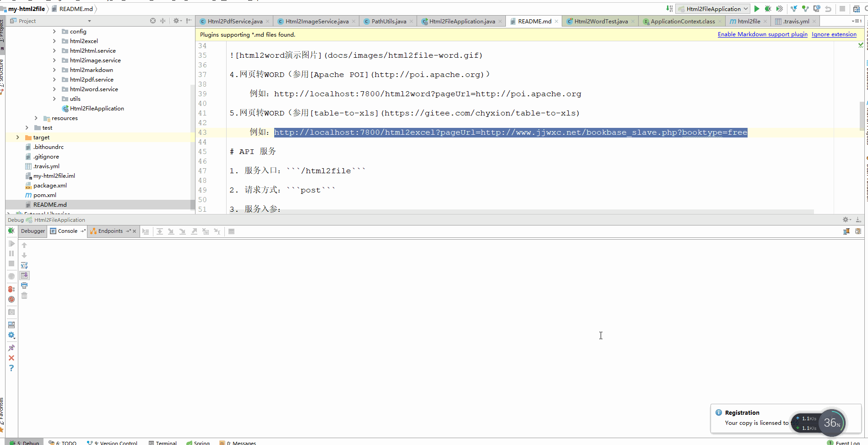Run Html2FileApplication with the green play button

click(757, 9)
